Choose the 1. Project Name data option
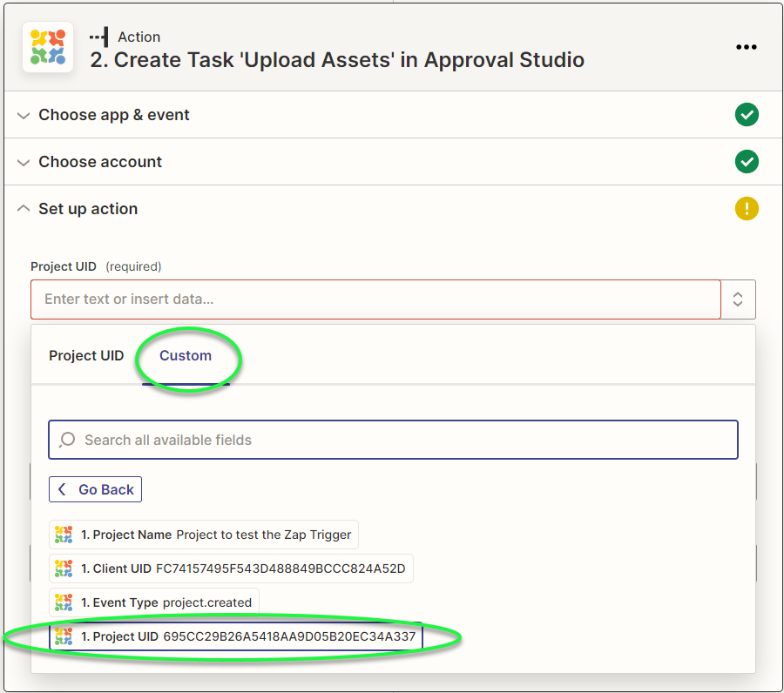The image size is (784, 693). (204, 535)
